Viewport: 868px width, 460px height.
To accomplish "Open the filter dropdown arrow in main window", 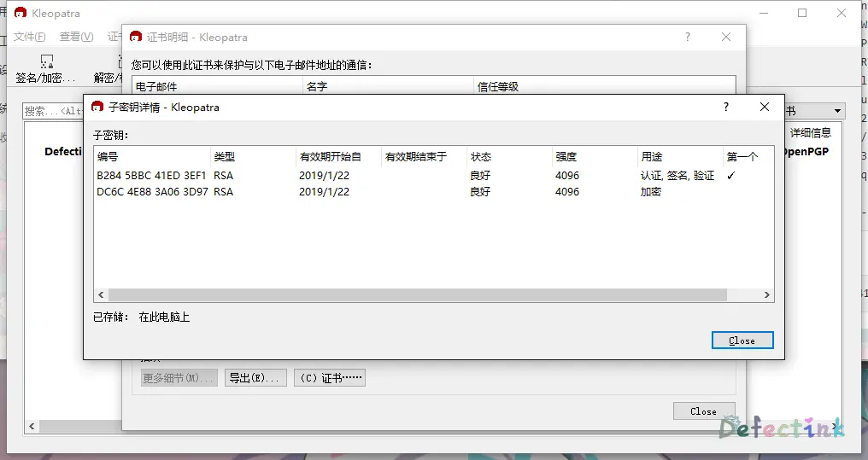I will [837, 111].
